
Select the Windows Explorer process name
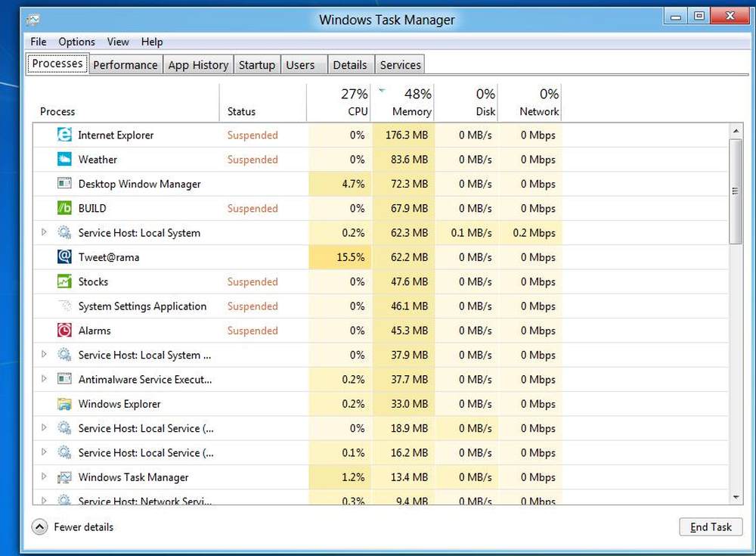click(x=119, y=404)
